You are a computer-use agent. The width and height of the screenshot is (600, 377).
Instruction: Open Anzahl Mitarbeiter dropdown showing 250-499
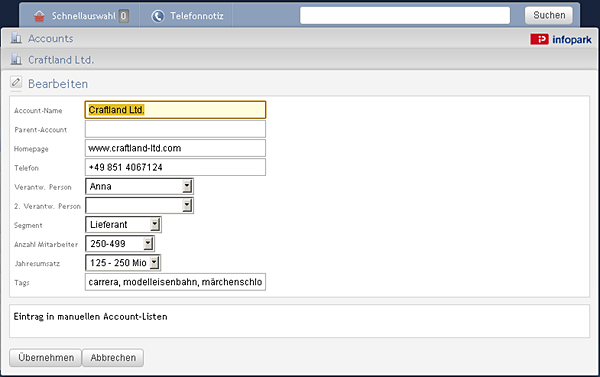click(x=120, y=244)
